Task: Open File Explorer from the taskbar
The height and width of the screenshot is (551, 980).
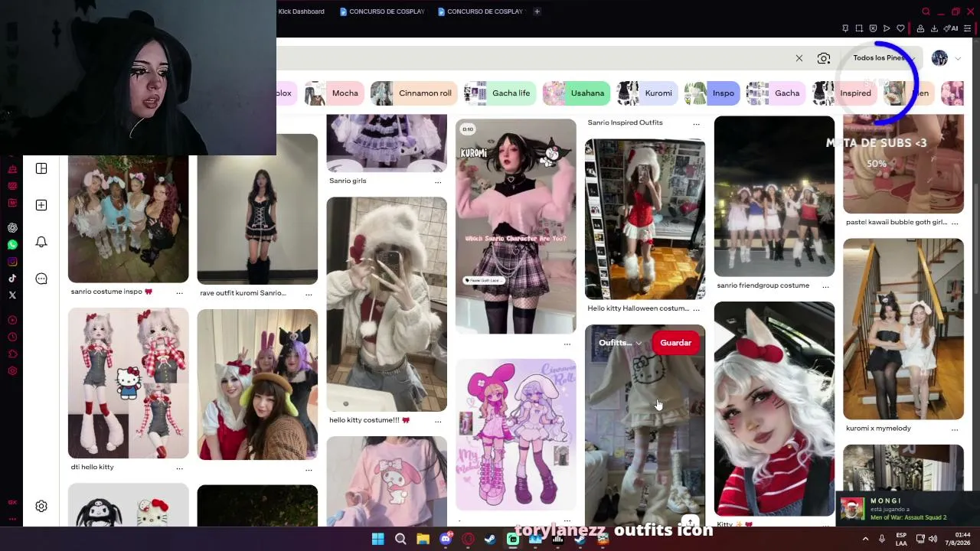Action: point(423,539)
